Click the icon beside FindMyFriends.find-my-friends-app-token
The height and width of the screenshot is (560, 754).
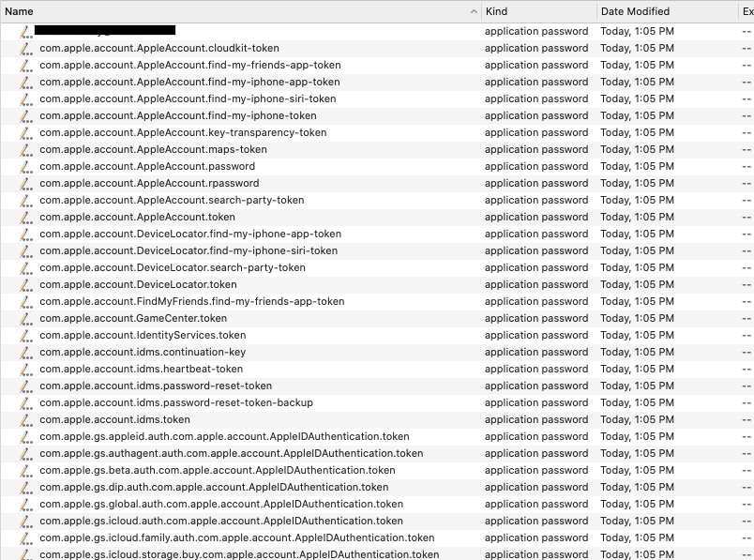coord(26,301)
